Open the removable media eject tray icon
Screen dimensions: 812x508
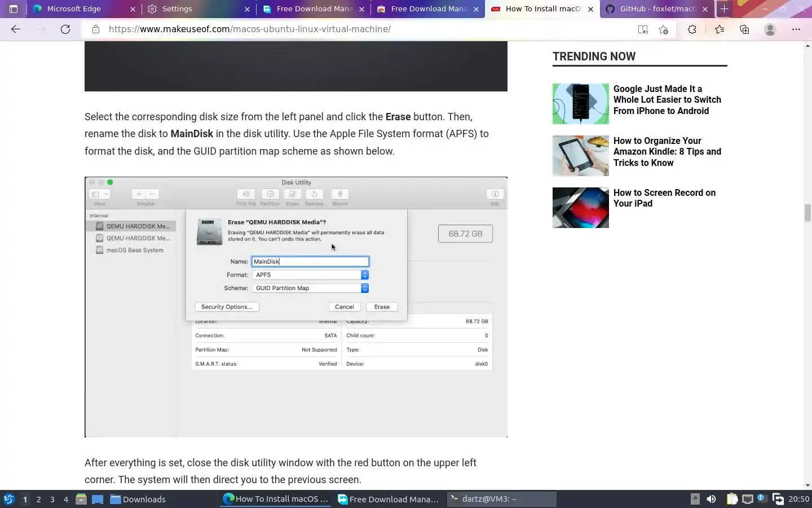pyautogui.click(x=695, y=499)
